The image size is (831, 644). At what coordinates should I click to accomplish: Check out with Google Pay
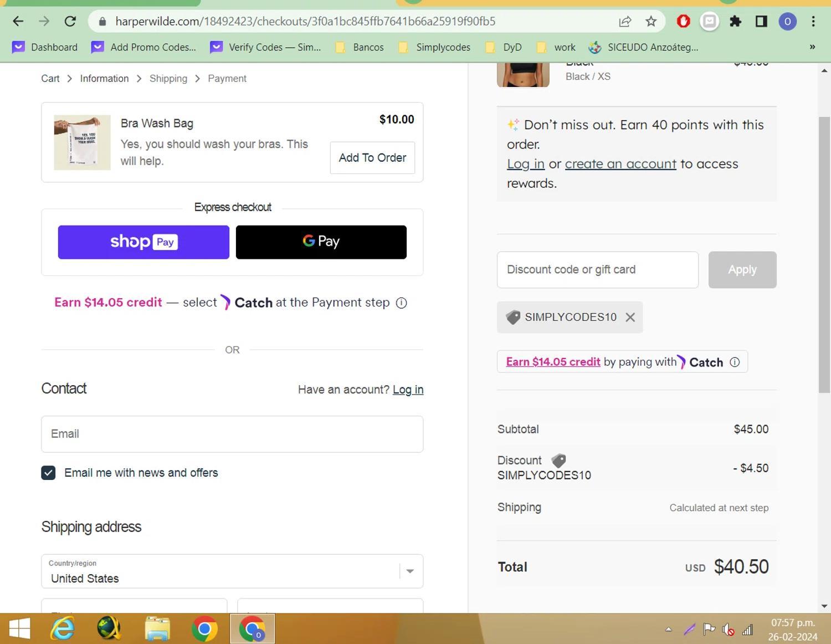pyautogui.click(x=321, y=242)
